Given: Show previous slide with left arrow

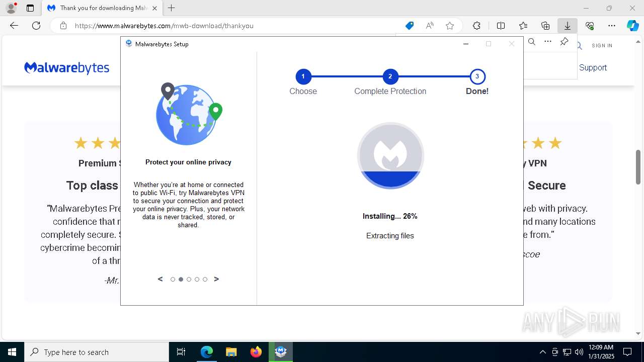Looking at the screenshot, I should 160,279.
